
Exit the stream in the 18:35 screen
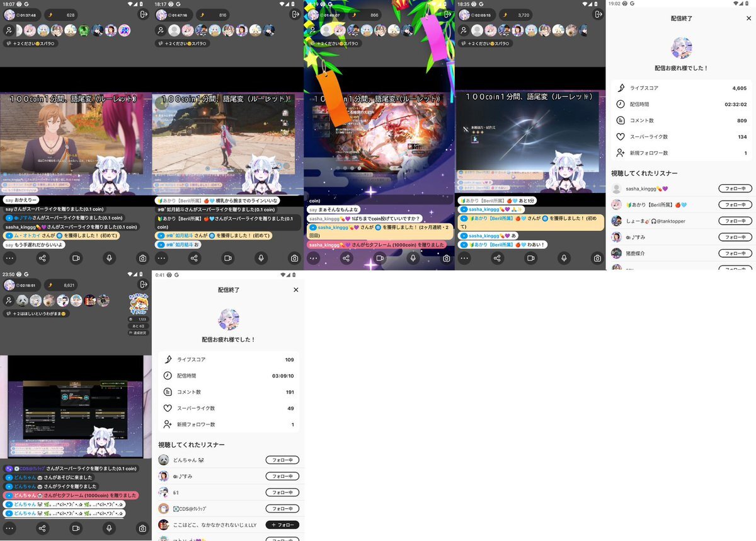[x=598, y=15]
